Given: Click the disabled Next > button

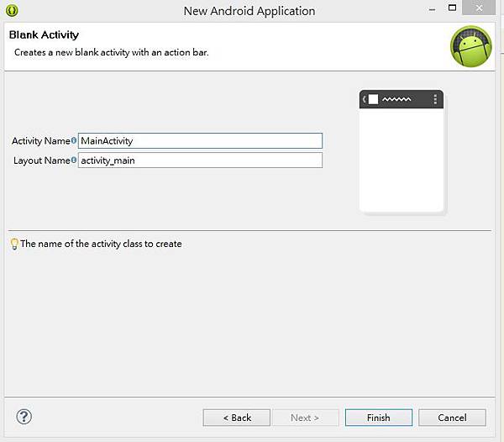Looking at the screenshot, I should pos(305,418).
